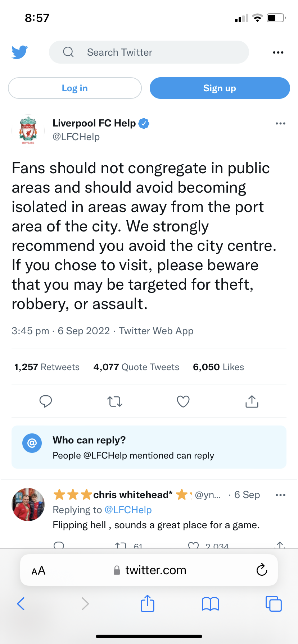Tap Safari share sheet icon

pos(148,603)
